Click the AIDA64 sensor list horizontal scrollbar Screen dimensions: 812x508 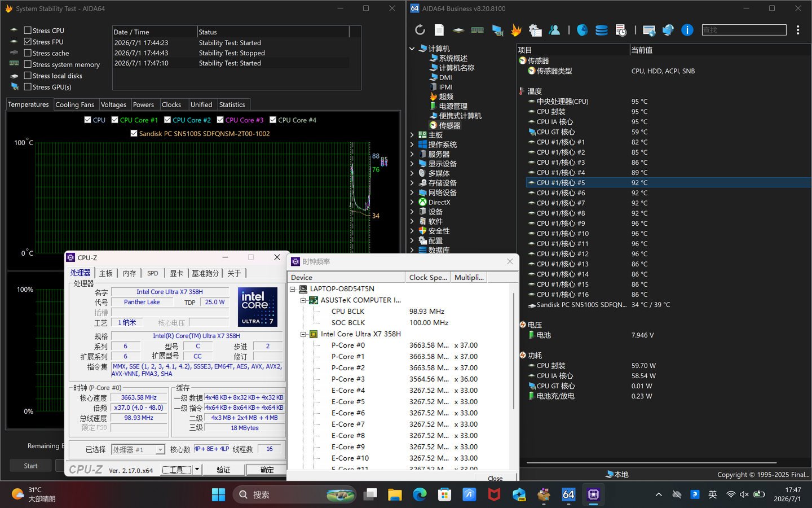651,463
